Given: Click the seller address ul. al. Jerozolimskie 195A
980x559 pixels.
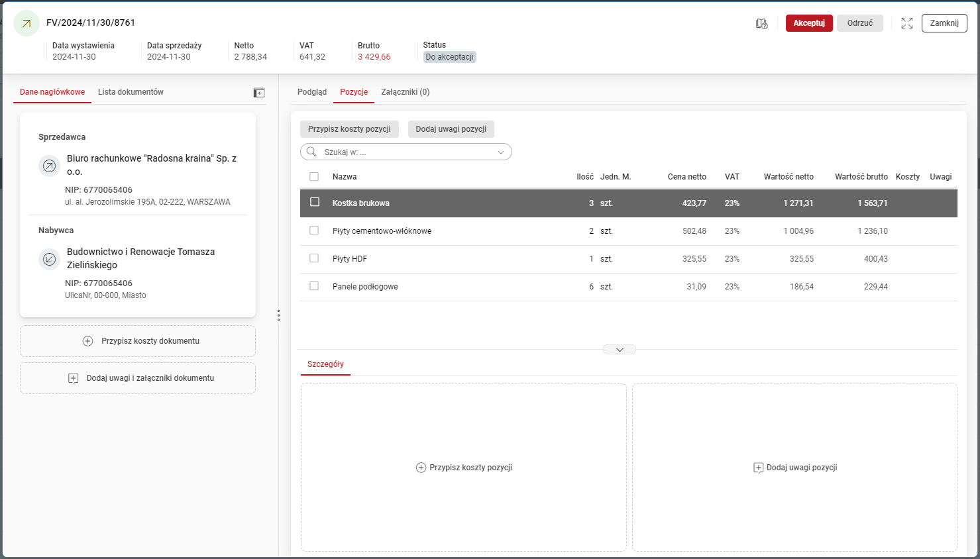Looking at the screenshot, I should coord(148,202).
